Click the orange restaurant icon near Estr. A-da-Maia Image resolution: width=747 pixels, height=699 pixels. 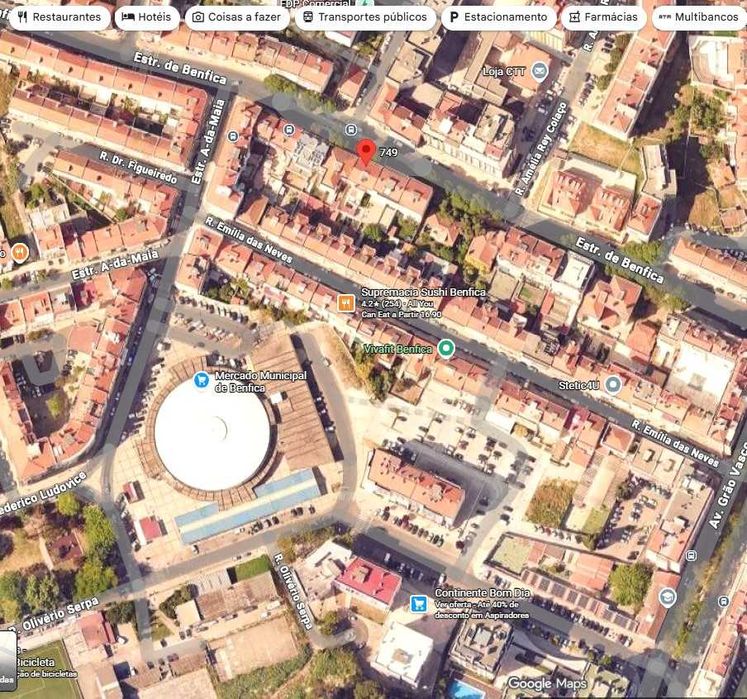[19, 252]
